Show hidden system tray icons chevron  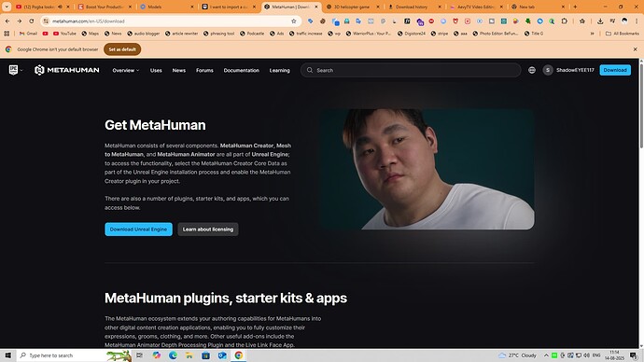click(x=546, y=355)
